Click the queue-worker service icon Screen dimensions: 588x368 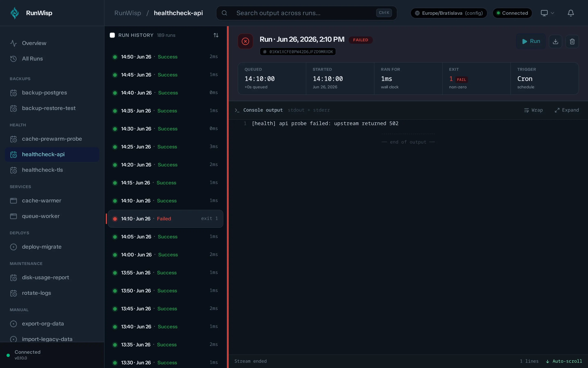point(13,216)
